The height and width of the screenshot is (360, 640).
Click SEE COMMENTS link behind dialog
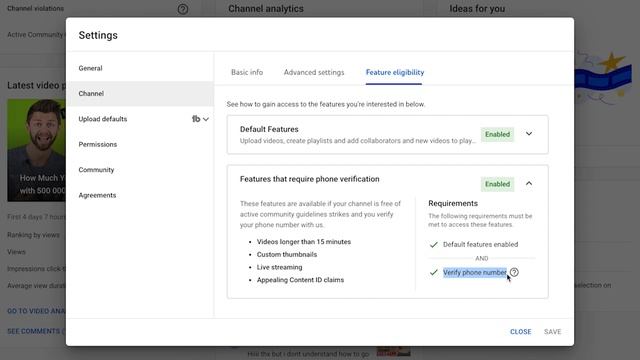(36, 331)
